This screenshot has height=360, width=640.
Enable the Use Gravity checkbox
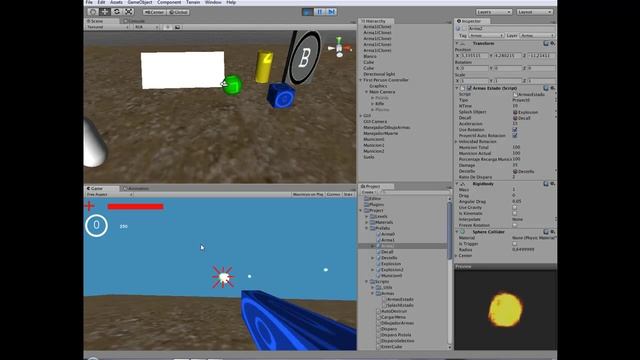[515, 207]
